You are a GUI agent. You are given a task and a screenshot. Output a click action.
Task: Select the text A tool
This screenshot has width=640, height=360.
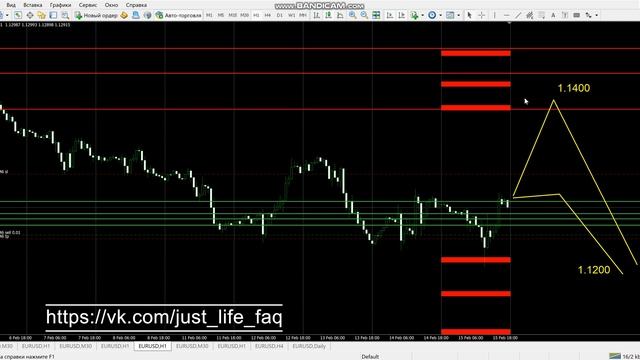click(x=553, y=15)
